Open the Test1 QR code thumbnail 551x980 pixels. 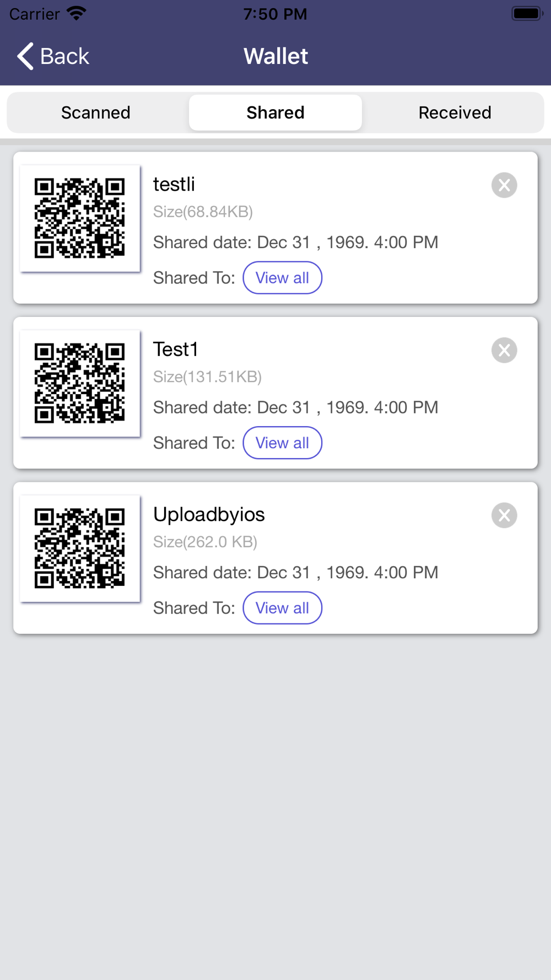coord(80,383)
